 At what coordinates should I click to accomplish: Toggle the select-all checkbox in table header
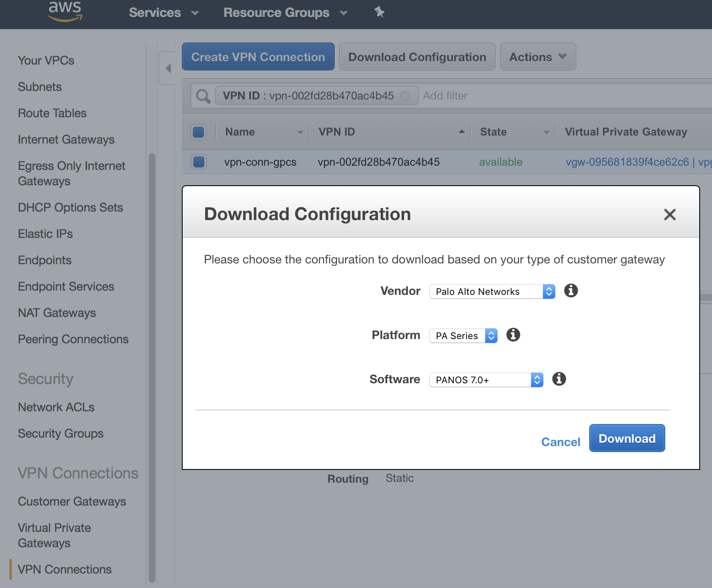coord(199,132)
